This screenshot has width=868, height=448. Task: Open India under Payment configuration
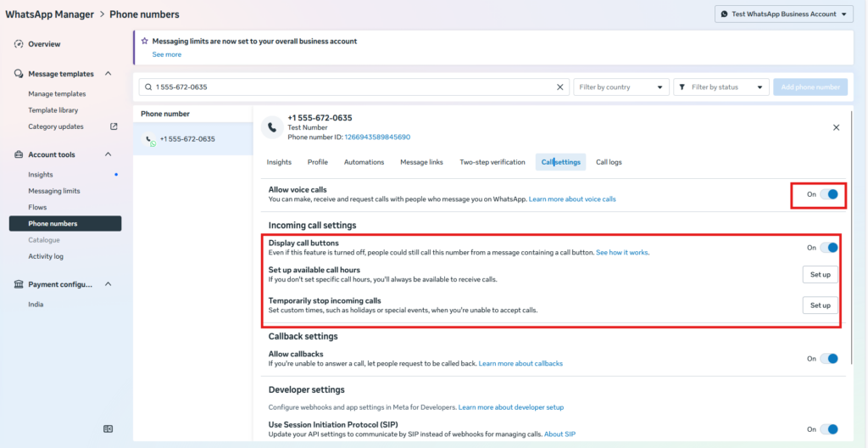(36, 305)
